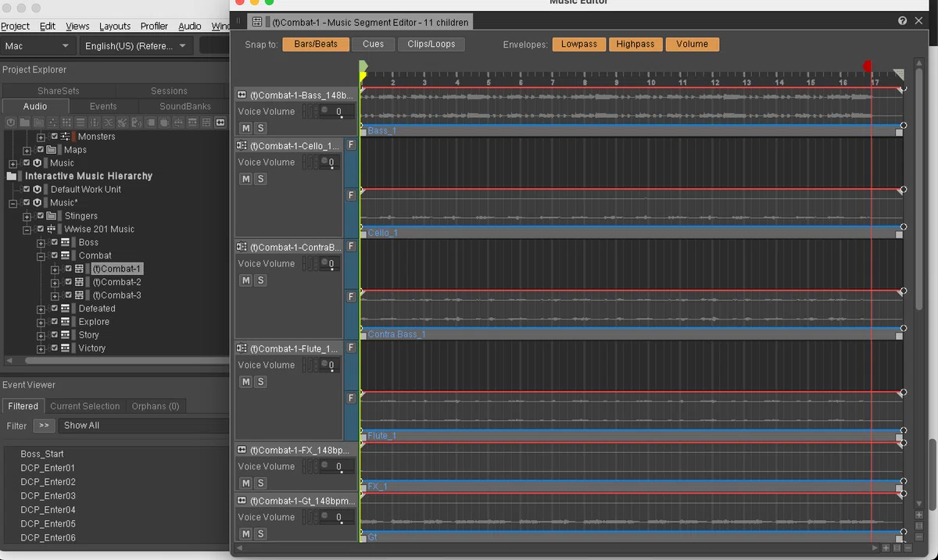Image resolution: width=938 pixels, height=560 pixels.
Task: Toggle the Lowpass envelope button
Action: 579,45
